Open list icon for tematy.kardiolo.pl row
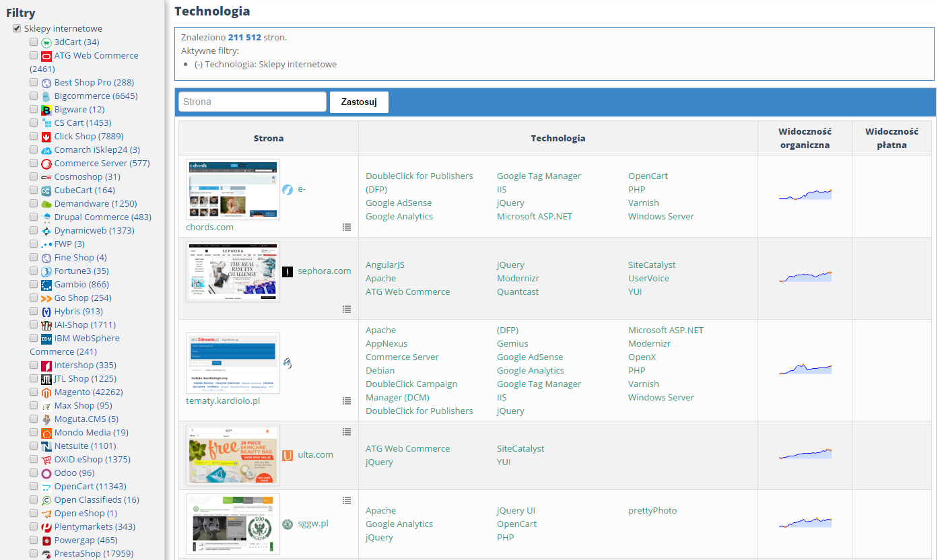Image resolution: width=942 pixels, height=560 pixels. pos(347,400)
